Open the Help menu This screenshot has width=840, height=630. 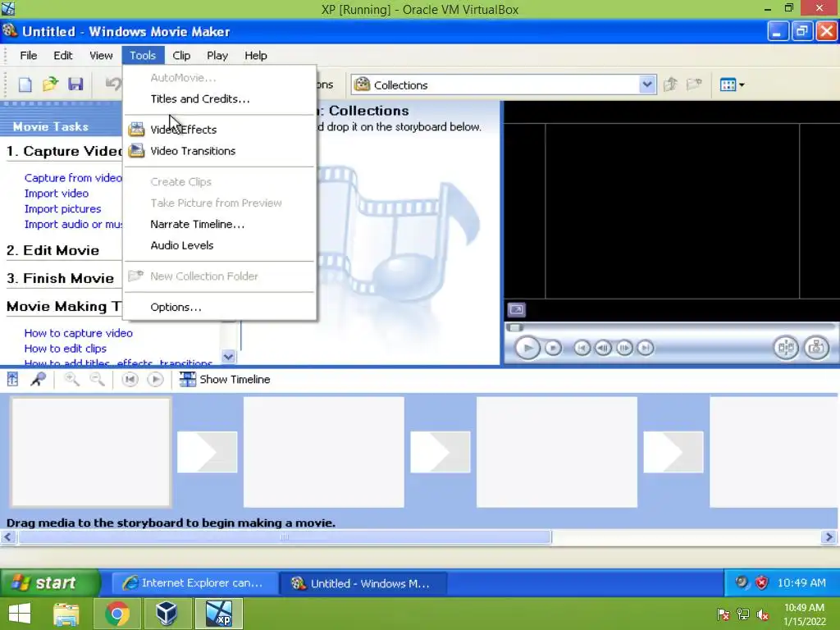(256, 55)
